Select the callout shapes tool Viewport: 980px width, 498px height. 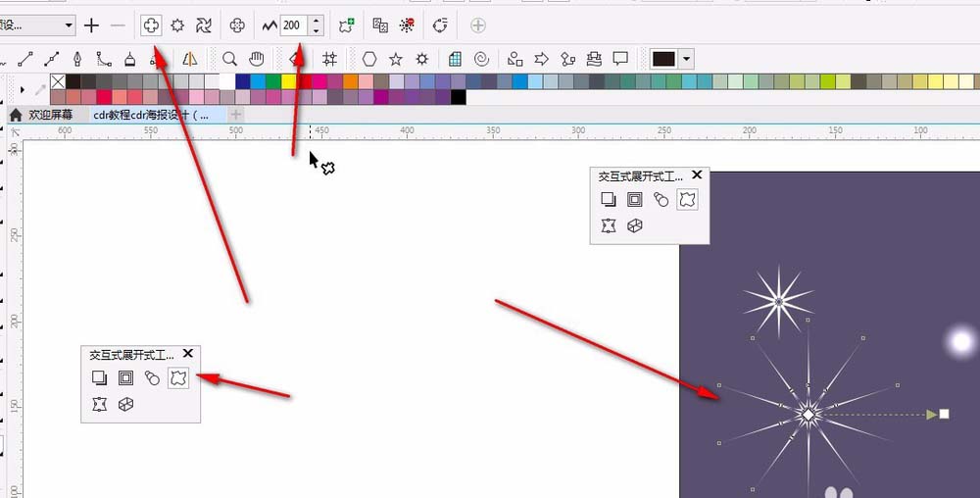[x=620, y=60]
